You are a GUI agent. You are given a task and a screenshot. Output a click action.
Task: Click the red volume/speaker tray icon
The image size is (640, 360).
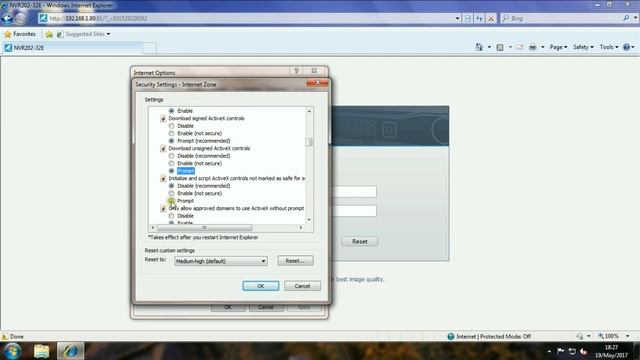583,351
